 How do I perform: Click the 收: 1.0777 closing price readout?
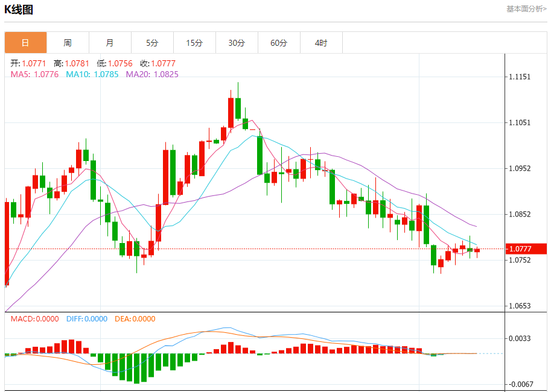(158, 63)
